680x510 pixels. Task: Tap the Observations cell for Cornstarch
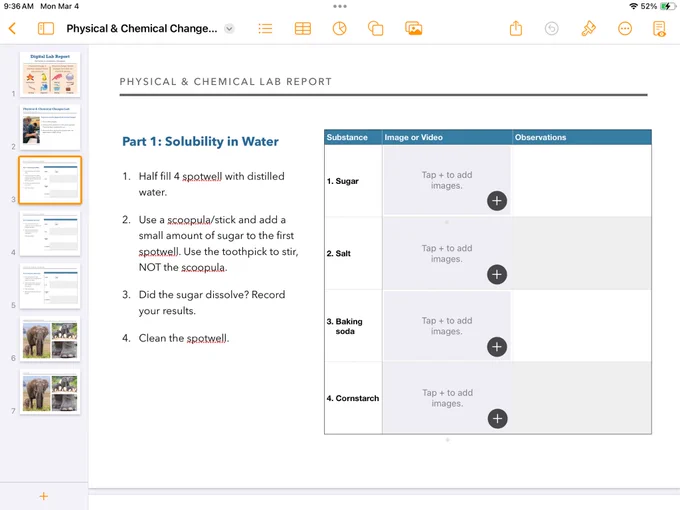pyautogui.click(x=582, y=398)
